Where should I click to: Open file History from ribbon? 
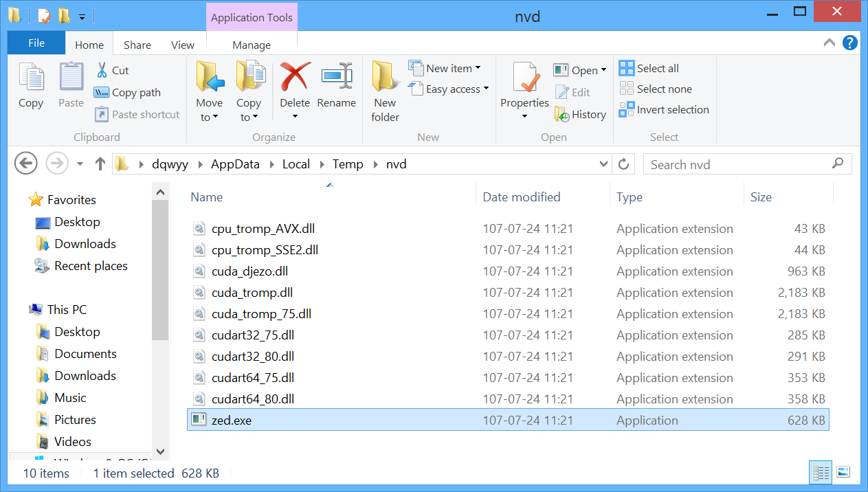[x=580, y=114]
